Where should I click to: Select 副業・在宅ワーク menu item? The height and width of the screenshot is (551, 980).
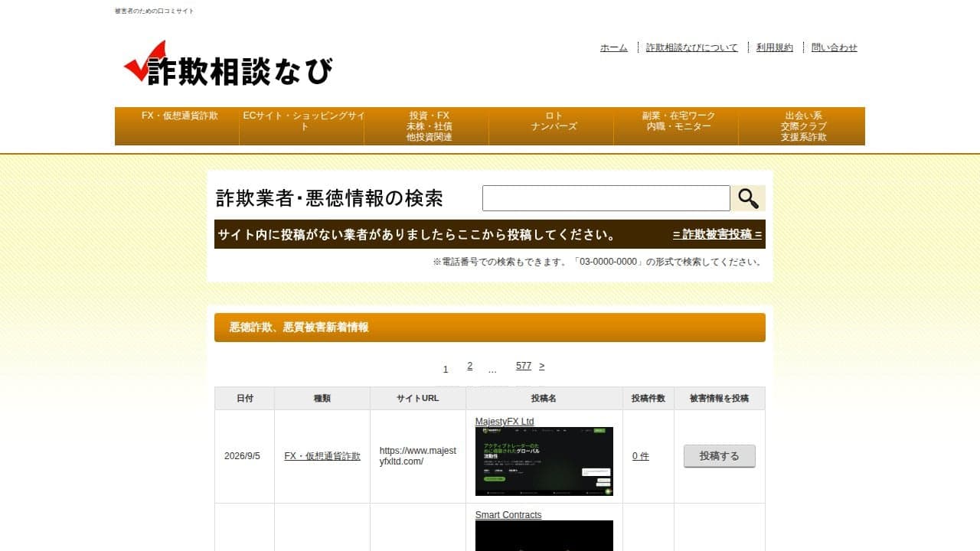click(678, 126)
